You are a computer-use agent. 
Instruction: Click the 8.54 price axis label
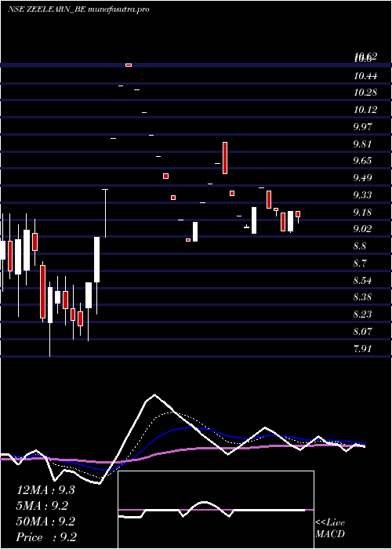click(x=362, y=281)
